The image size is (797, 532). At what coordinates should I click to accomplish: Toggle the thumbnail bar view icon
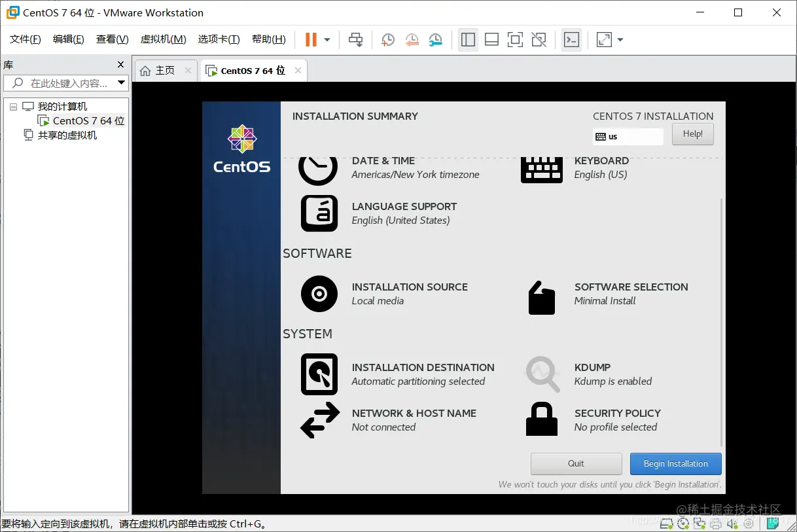491,40
